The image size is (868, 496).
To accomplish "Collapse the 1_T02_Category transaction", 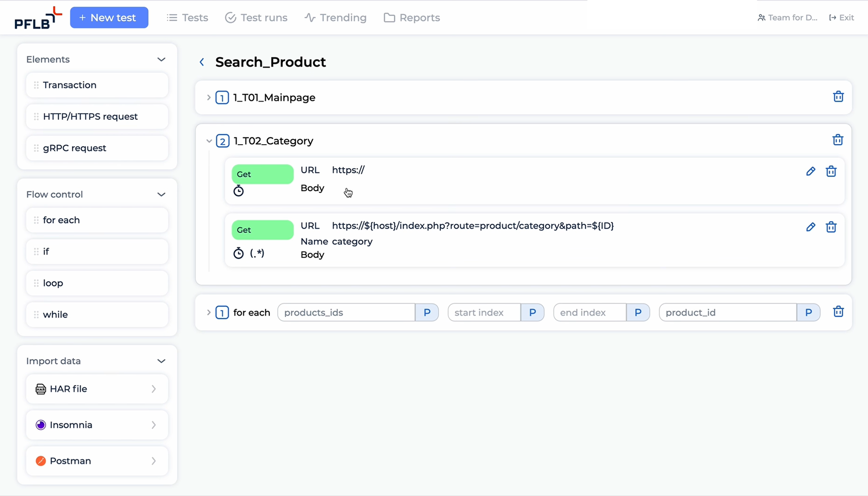I will click(x=209, y=141).
